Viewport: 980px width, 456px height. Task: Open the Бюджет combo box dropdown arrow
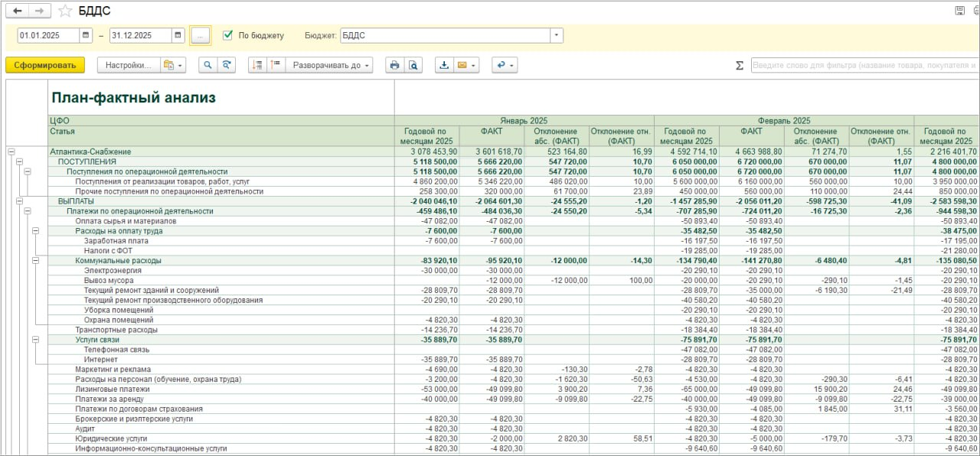(556, 35)
